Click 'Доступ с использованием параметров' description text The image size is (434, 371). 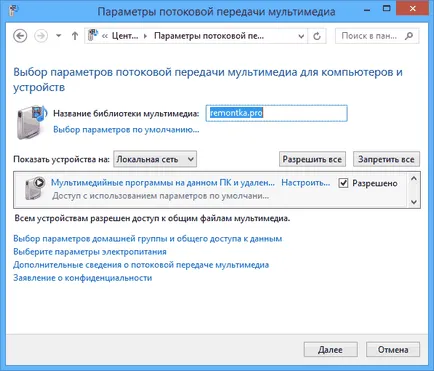tap(160, 196)
